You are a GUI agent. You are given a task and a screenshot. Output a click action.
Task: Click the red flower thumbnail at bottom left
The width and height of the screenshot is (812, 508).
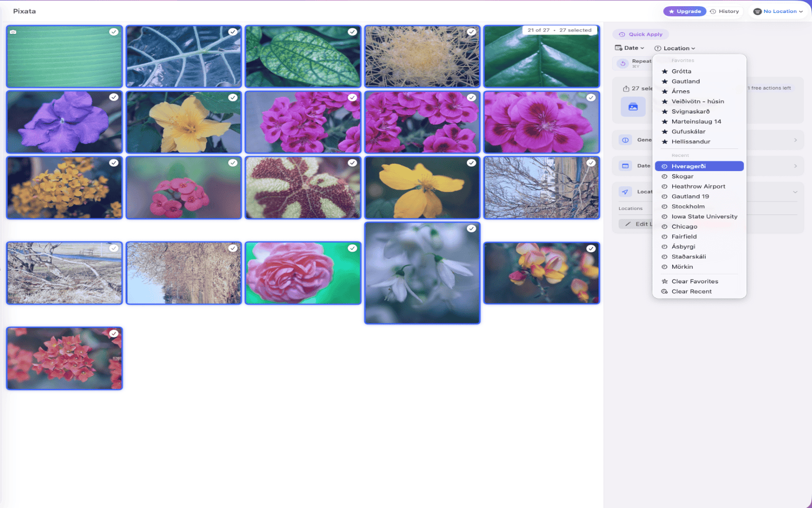(x=64, y=358)
